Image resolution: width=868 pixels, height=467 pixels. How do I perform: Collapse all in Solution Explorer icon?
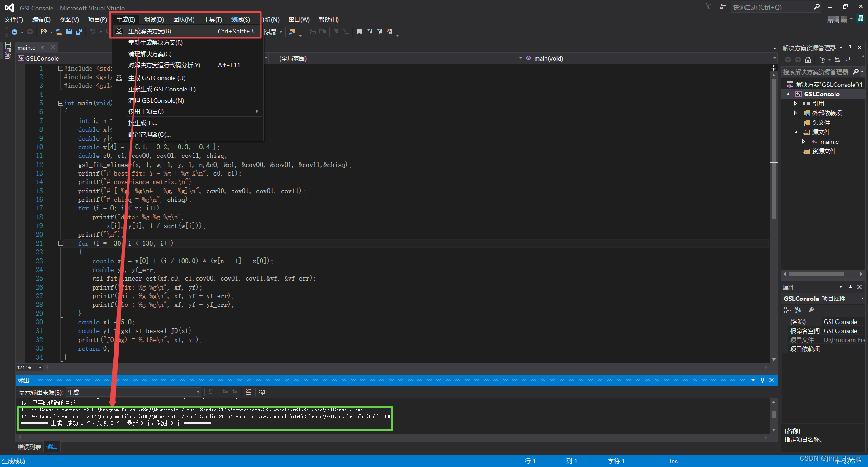point(847,60)
